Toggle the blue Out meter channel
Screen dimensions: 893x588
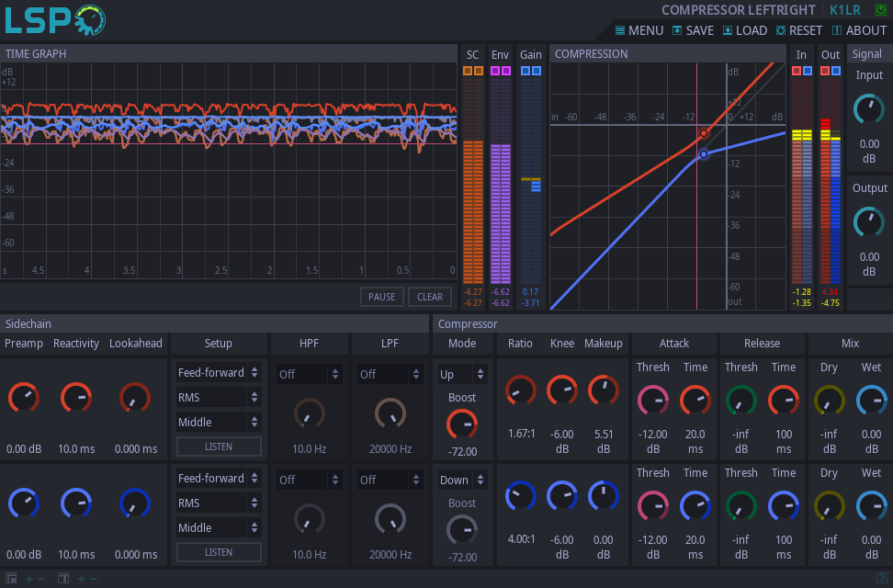click(835, 71)
